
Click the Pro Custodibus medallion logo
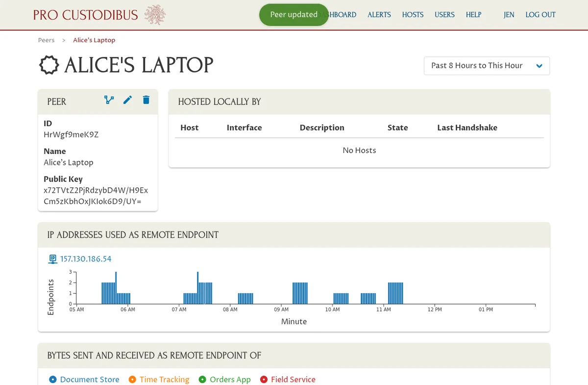[155, 15]
